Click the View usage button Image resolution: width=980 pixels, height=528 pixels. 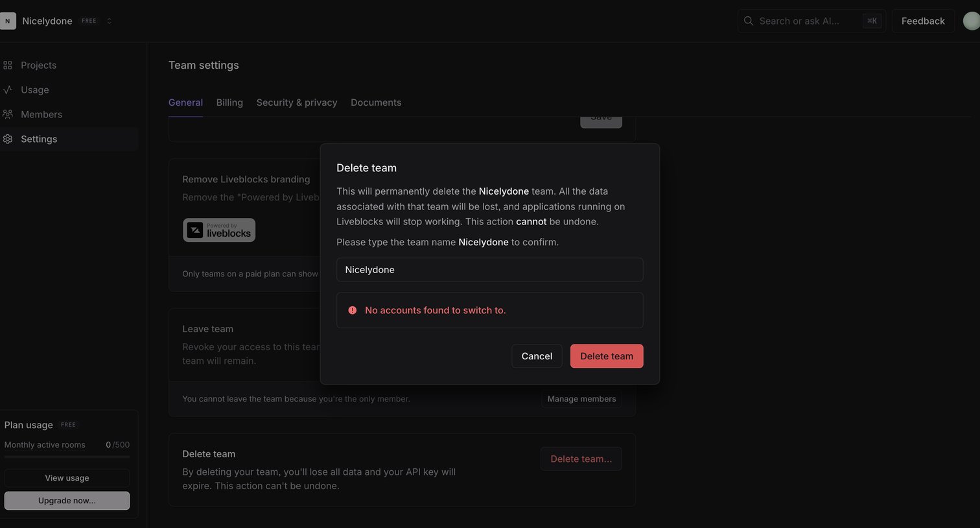(67, 478)
